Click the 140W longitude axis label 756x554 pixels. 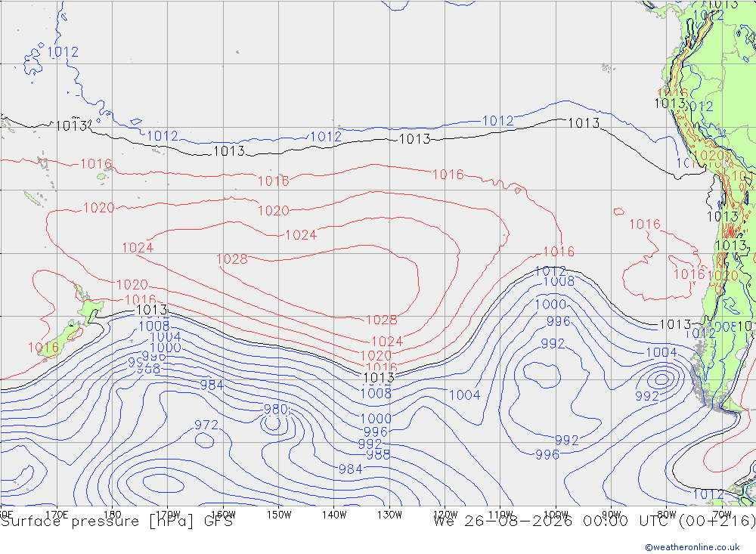point(334,515)
